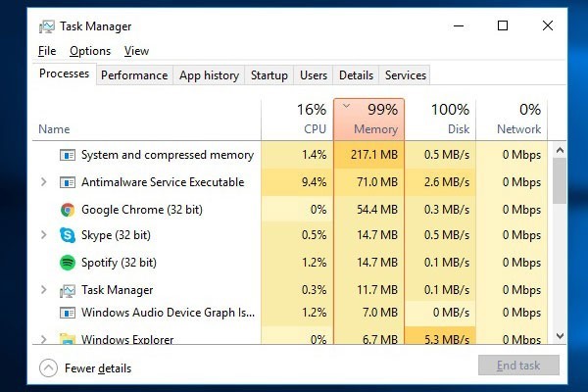Switch to the Performance tab

[x=134, y=75]
